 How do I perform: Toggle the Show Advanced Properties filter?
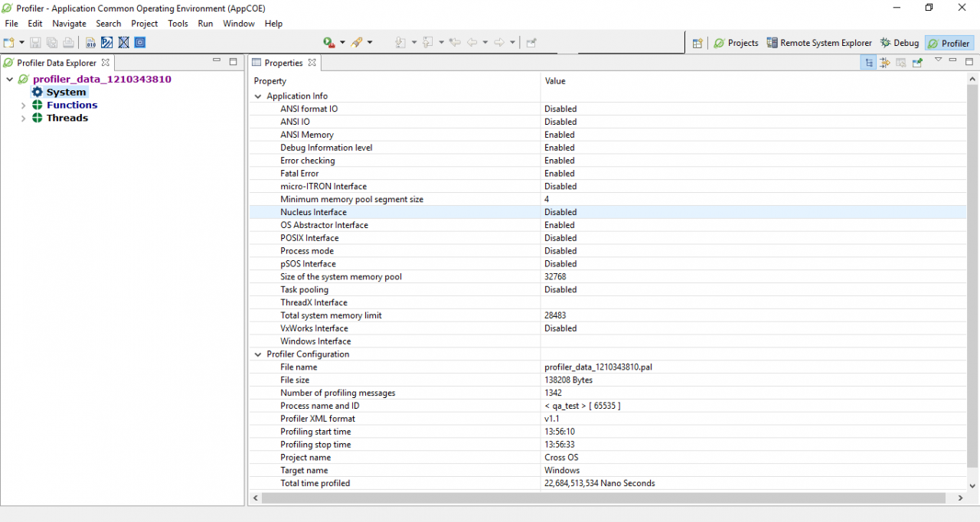click(x=885, y=62)
